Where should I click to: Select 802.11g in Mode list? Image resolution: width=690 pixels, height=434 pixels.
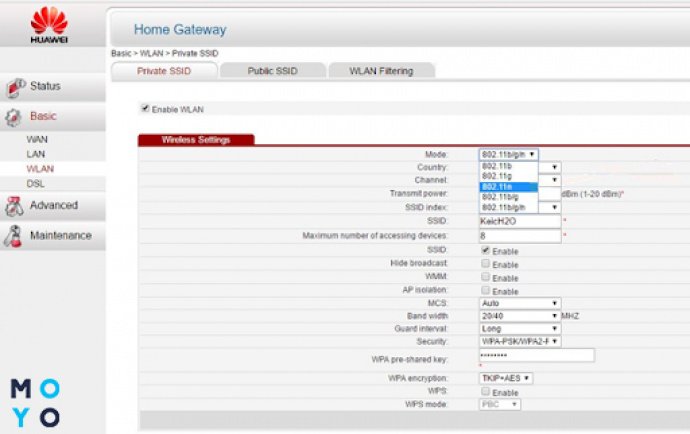(509, 176)
